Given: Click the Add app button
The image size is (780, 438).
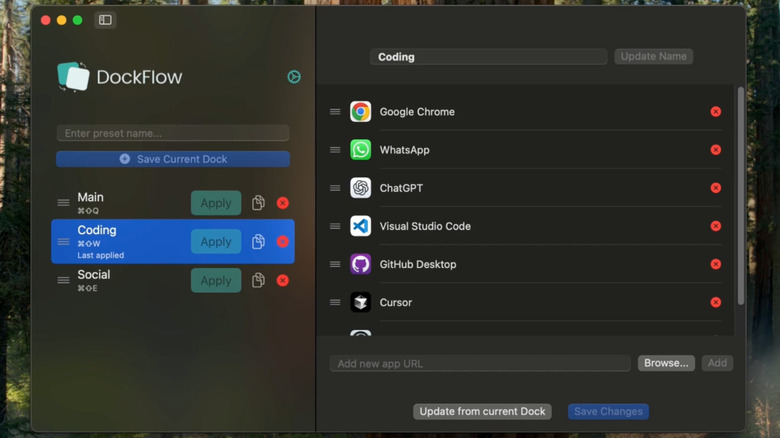Looking at the screenshot, I should pyautogui.click(x=717, y=363).
